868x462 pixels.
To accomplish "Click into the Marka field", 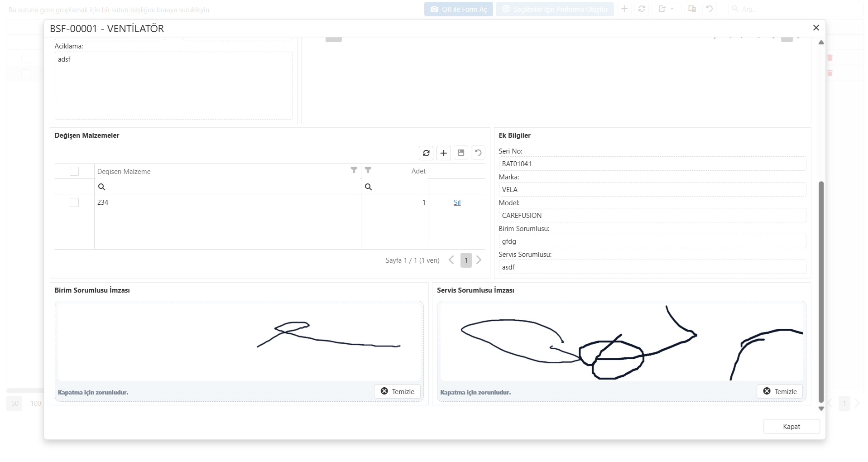I will (652, 190).
